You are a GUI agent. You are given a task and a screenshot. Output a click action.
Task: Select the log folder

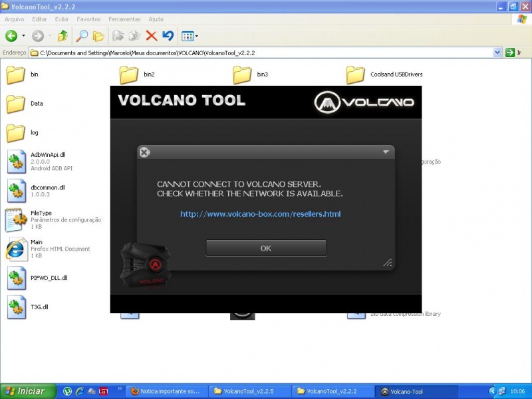pyautogui.click(x=23, y=132)
